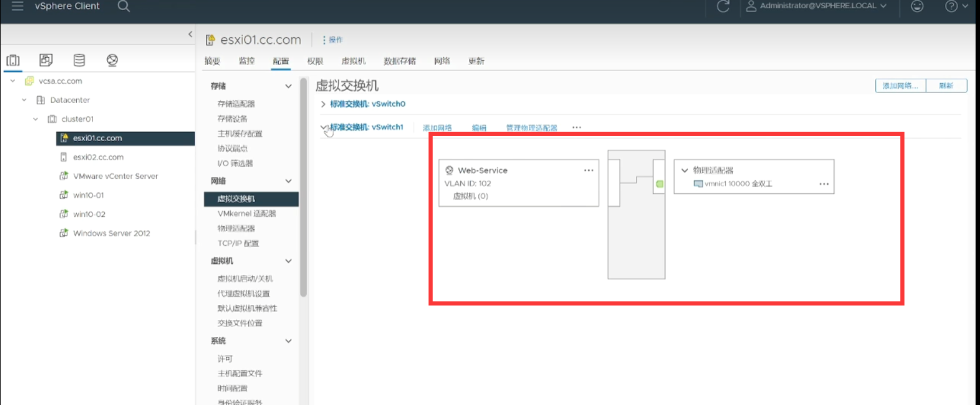Open 存储适配器 settings
980x405 pixels.
(x=236, y=104)
